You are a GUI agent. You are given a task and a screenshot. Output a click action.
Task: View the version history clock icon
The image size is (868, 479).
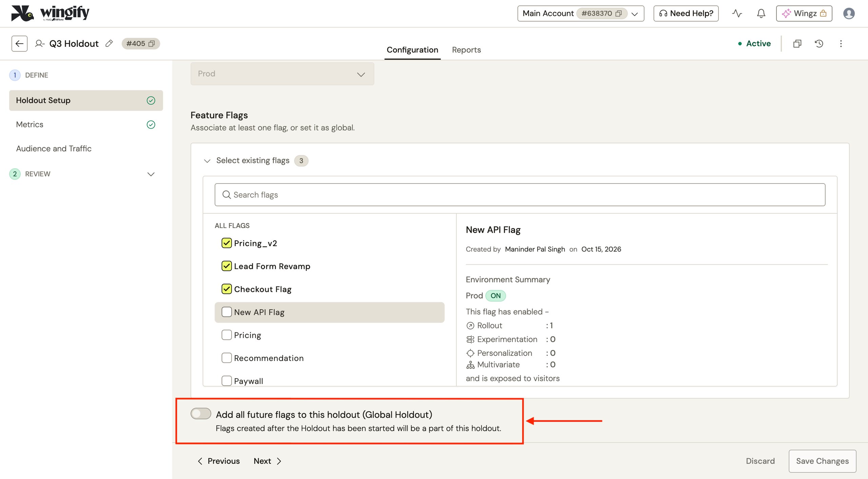coord(819,43)
